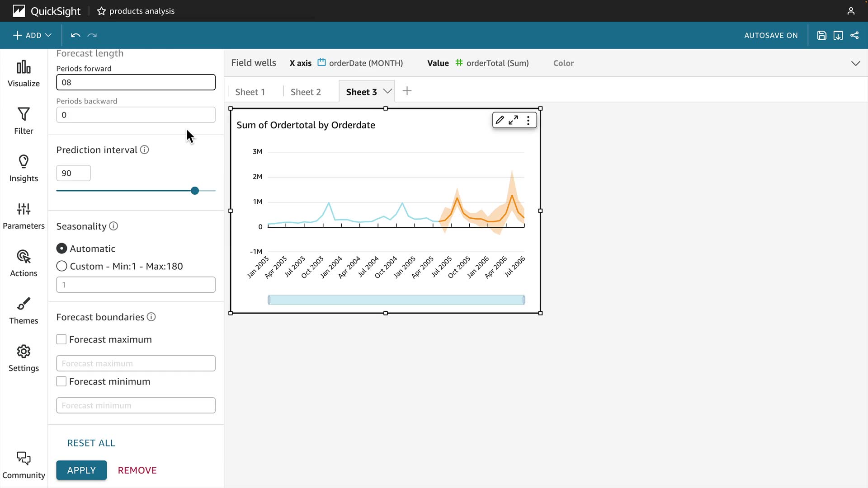Expand the Field wells chevron

[x=855, y=63]
